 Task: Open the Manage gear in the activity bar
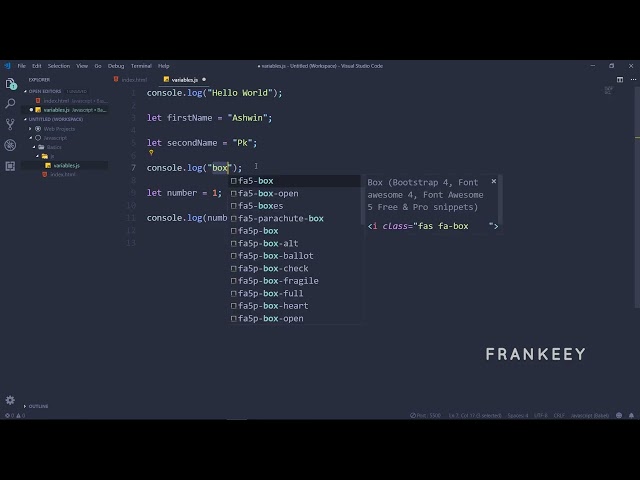click(x=10, y=400)
